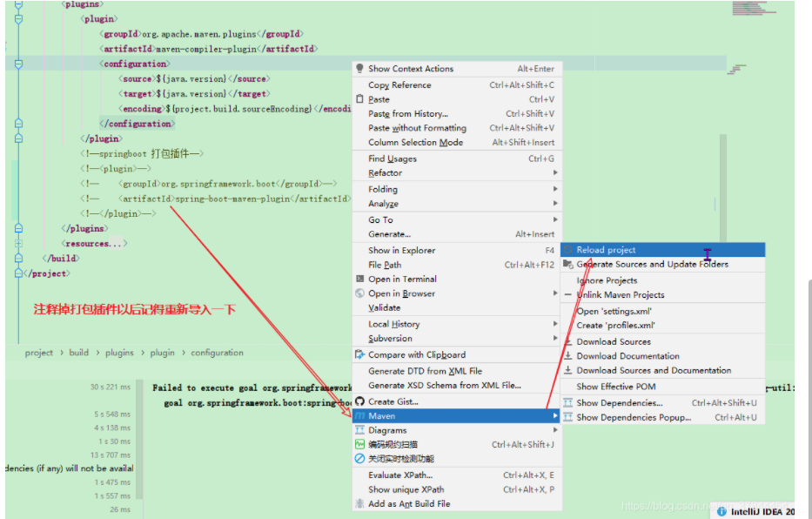
Task: Click the blue info icon in the IntelliJ IDEA notification
Action: (x=721, y=512)
